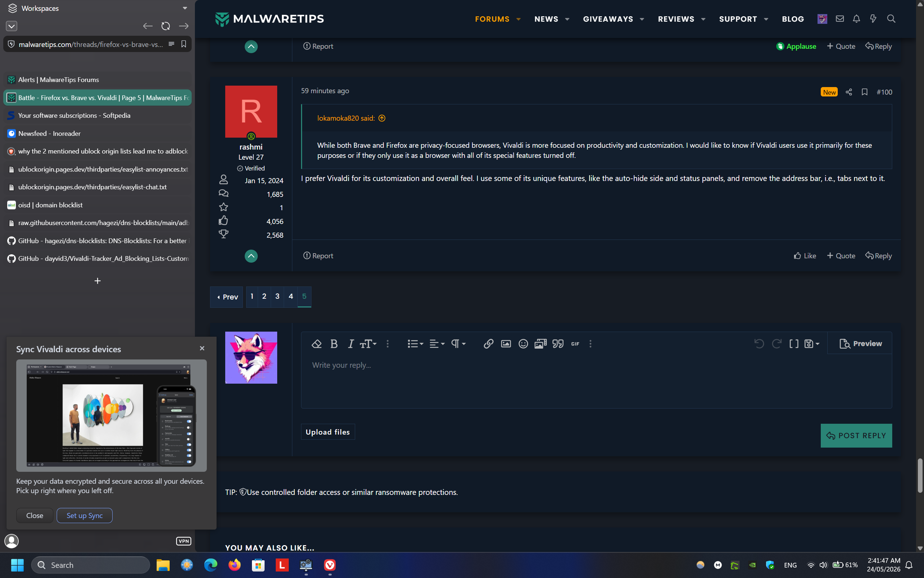Viewport: 924px width, 578px height.
Task: Toggle italic formatting in reply editor
Action: tap(350, 344)
